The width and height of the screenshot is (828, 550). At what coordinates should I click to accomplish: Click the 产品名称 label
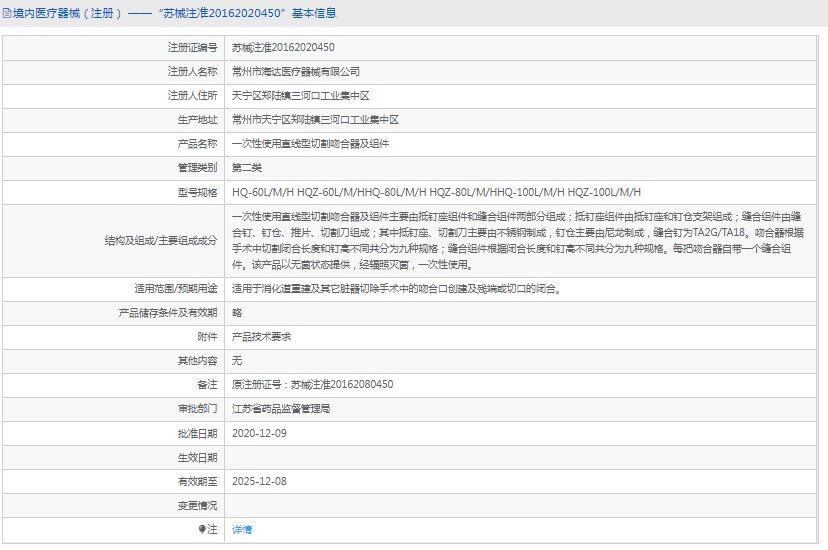(x=197, y=144)
